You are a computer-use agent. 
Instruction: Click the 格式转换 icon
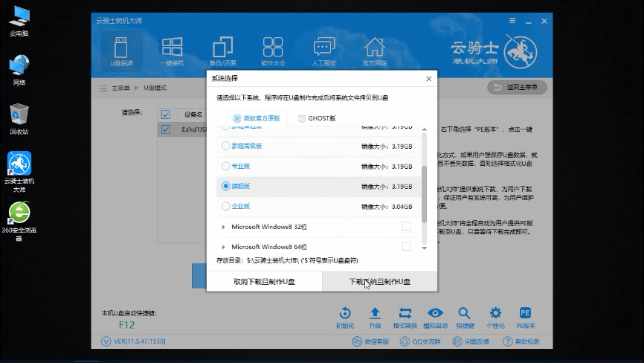405,318
